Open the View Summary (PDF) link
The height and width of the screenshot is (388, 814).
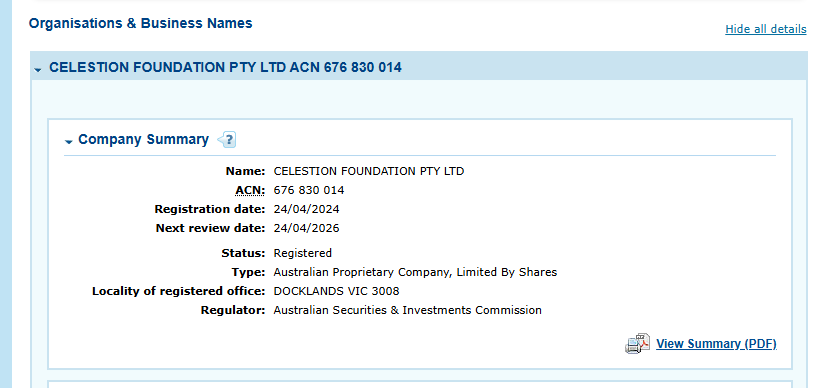[x=716, y=344]
